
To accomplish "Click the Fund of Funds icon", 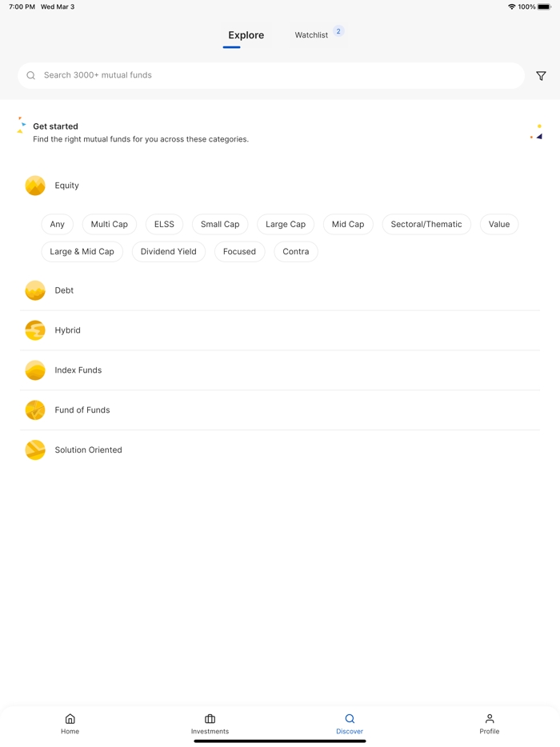I will click(x=35, y=410).
